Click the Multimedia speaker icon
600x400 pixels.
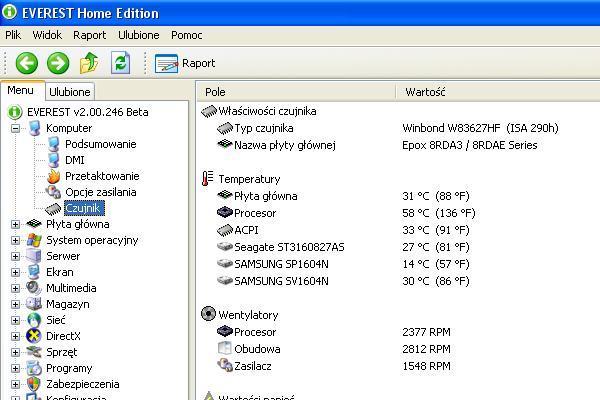(x=34, y=288)
